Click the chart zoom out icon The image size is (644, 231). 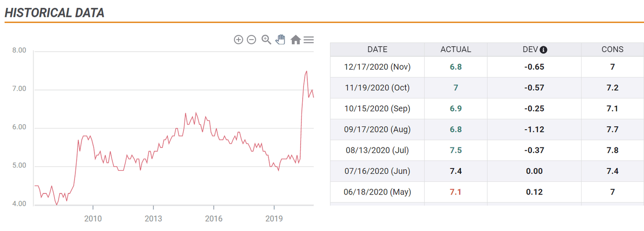click(x=252, y=40)
